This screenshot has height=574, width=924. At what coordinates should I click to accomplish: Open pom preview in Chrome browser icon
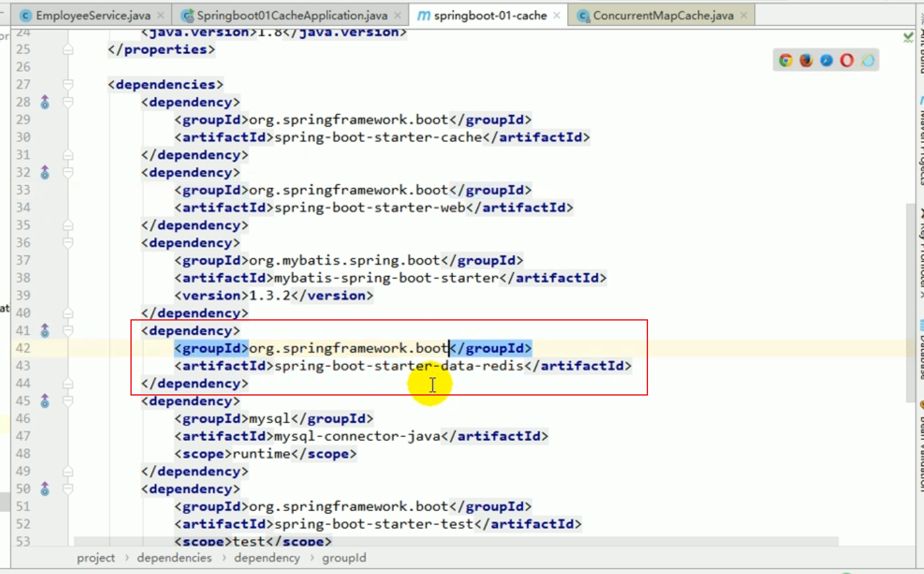785,61
